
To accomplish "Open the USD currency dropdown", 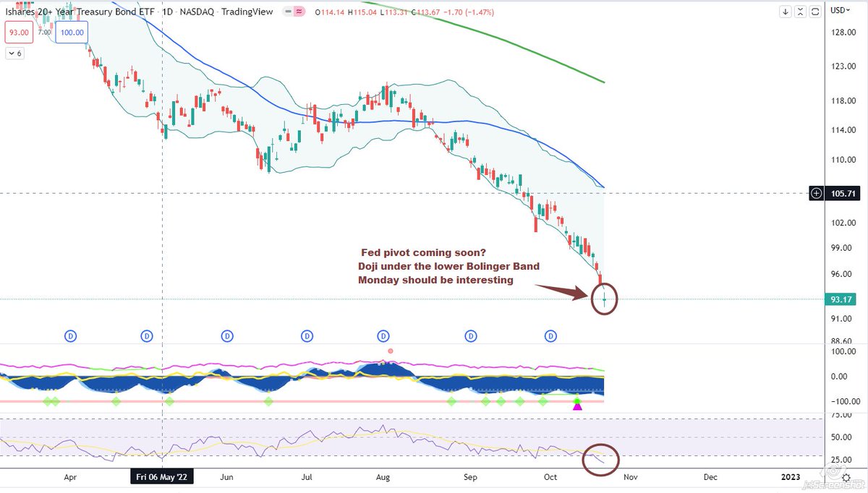I will [841, 9].
